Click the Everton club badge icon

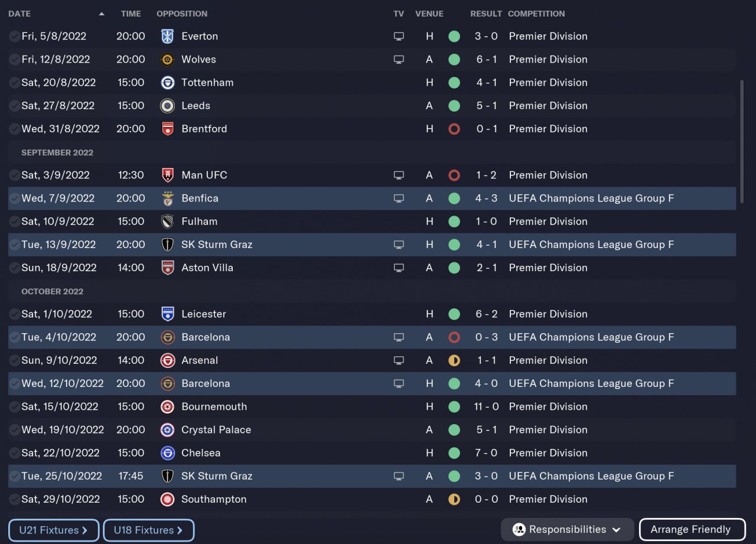(x=167, y=36)
